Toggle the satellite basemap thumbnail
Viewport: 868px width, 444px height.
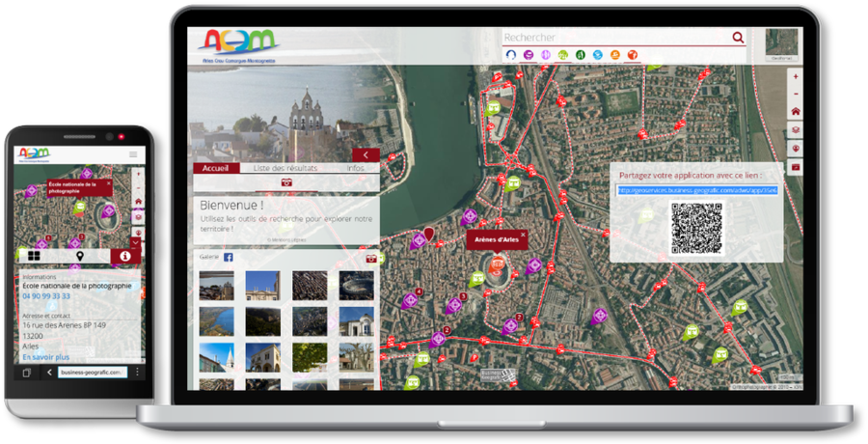tap(782, 44)
